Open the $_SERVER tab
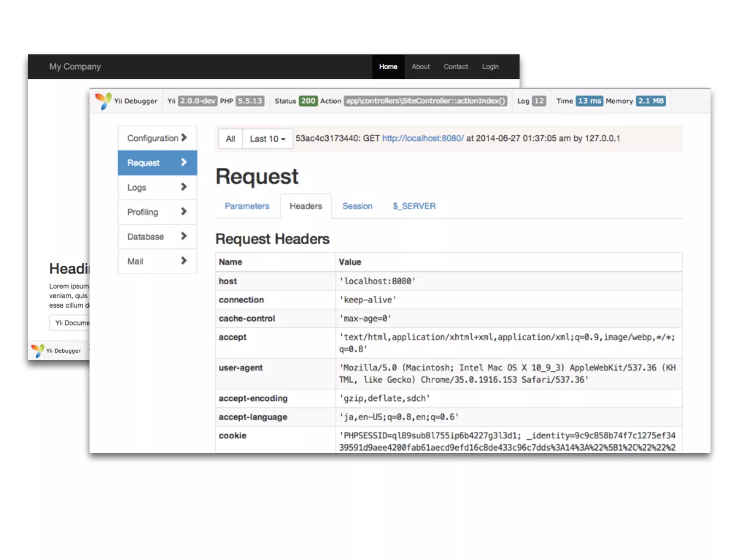Image resolution: width=747 pixels, height=560 pixels. point(414,206)
